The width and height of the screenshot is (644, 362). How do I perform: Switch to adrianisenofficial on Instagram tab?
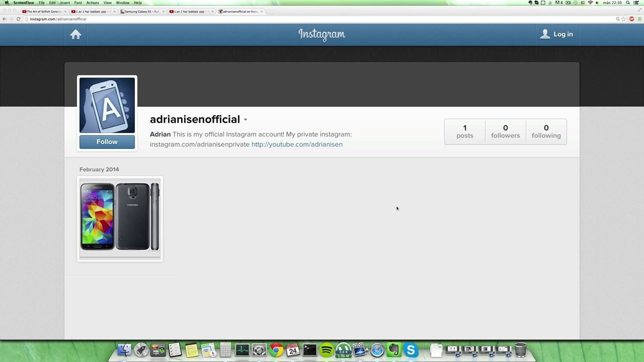[239, 12]
